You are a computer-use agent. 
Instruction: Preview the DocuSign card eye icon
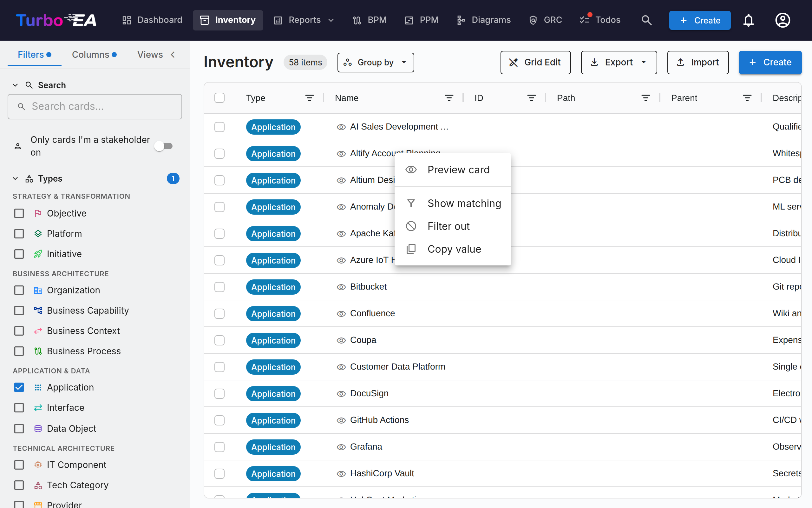coord(341,393)
